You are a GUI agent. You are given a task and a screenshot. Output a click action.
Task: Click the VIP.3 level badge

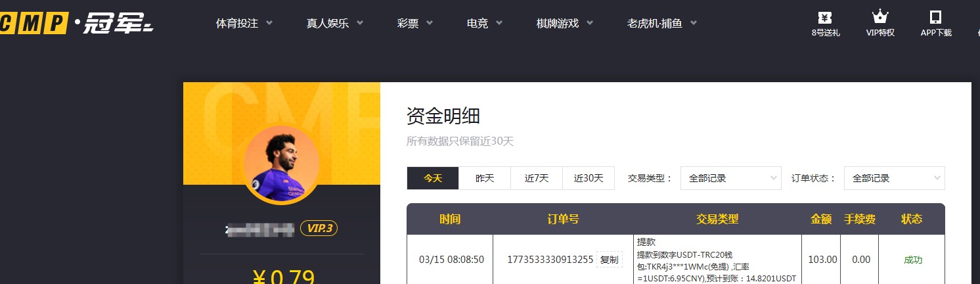[319, 228]
